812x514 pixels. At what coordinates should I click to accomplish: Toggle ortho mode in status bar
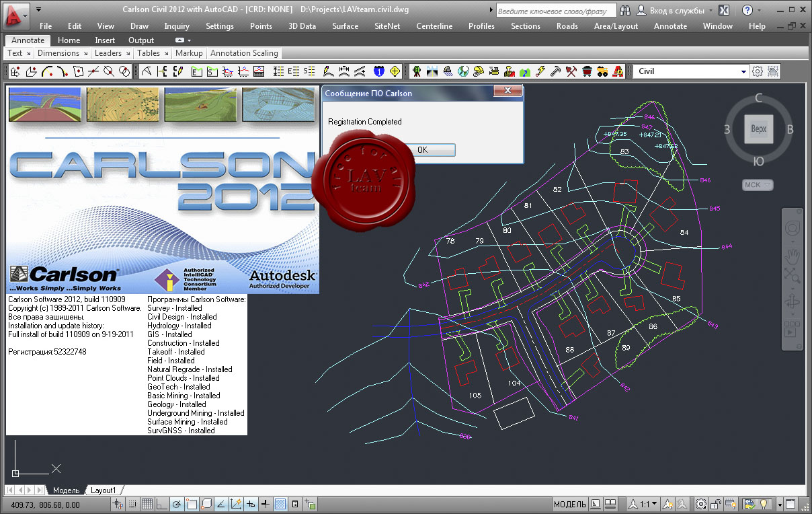point(162,504)
